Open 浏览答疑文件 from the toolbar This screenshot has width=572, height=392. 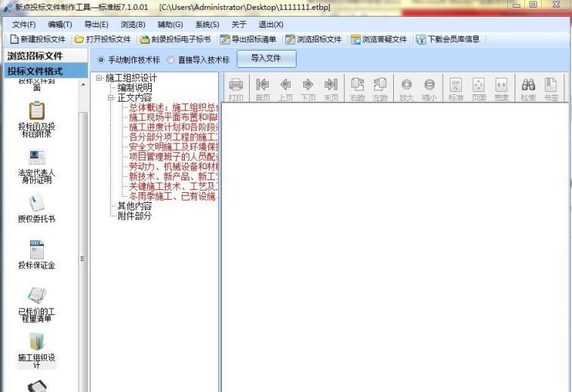tap(379, 39)
